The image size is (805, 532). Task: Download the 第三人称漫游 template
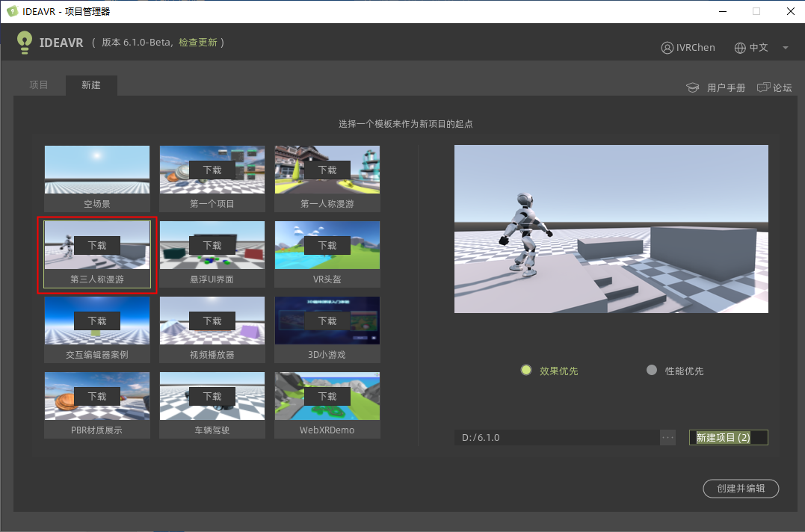pos(97,245)
